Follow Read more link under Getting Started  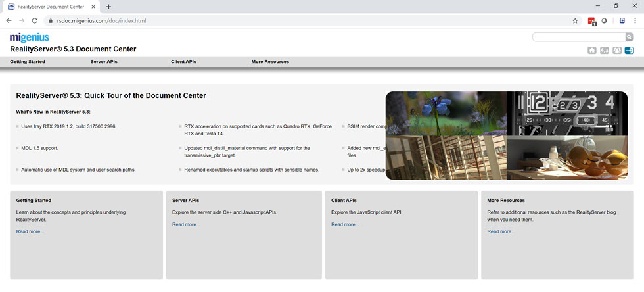[30, 231]
